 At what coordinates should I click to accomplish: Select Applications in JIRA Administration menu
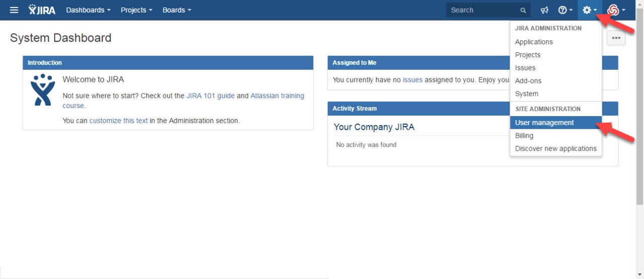click(534, 42)
